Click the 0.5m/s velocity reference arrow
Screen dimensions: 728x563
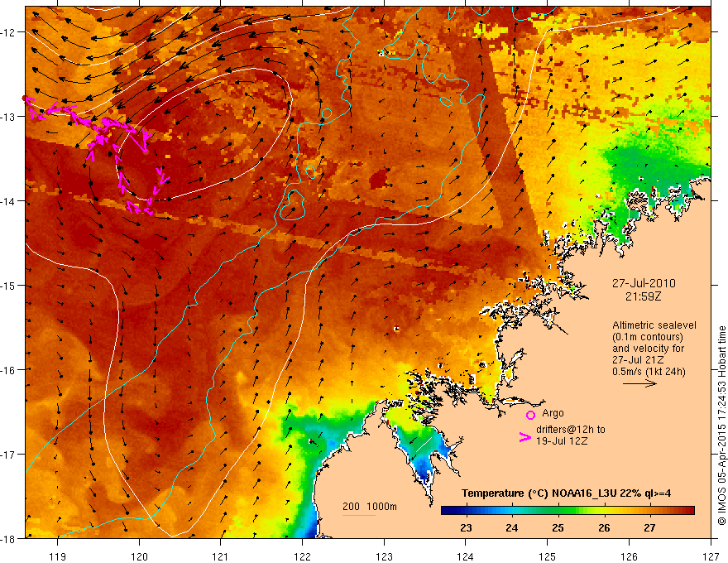point(639,383)
